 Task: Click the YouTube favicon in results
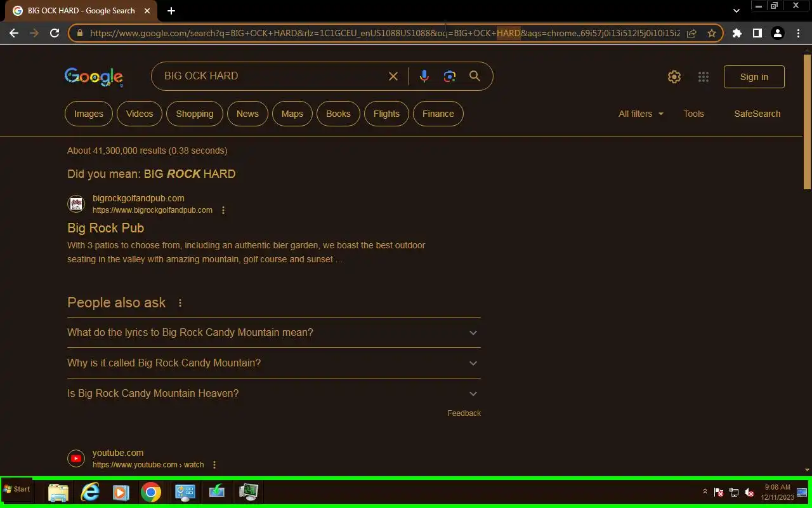(76, 458)
